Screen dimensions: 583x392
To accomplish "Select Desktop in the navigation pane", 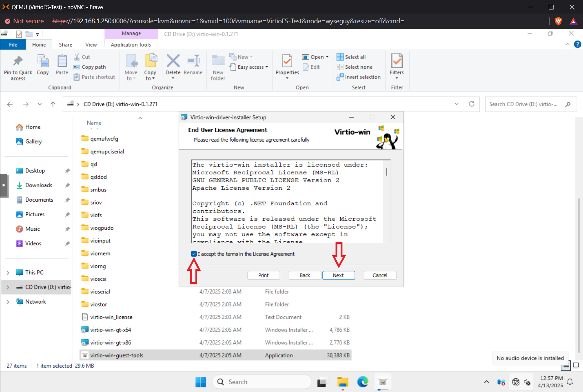I will (35, 171).
